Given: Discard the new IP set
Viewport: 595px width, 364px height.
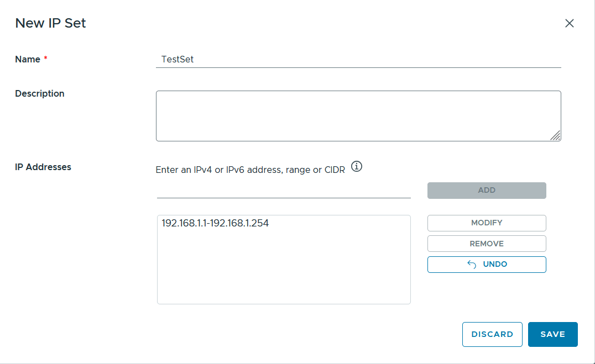Looking at the screenshot, I should [492, 334].
